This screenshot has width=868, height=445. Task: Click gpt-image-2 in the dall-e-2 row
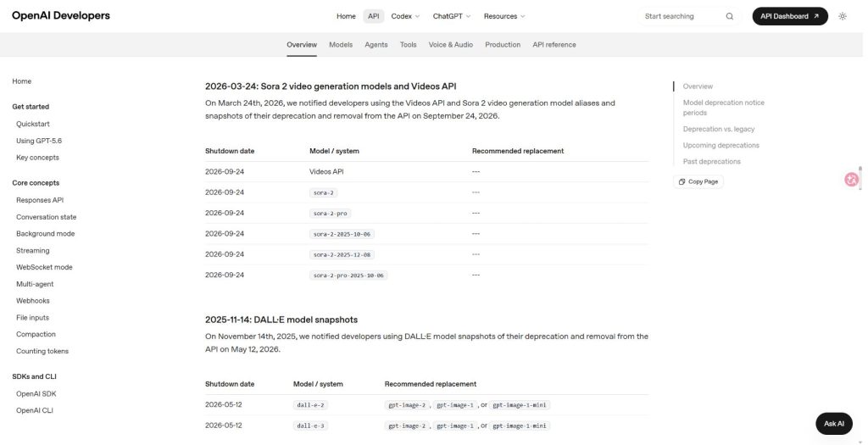click(x=407, y=405)
